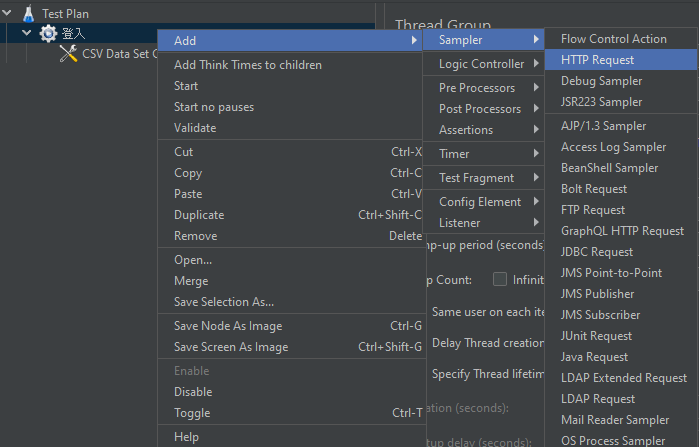Expand the Logic Controller submenu arrow
This screenshot has width=699, height=447.
(536, 64)
